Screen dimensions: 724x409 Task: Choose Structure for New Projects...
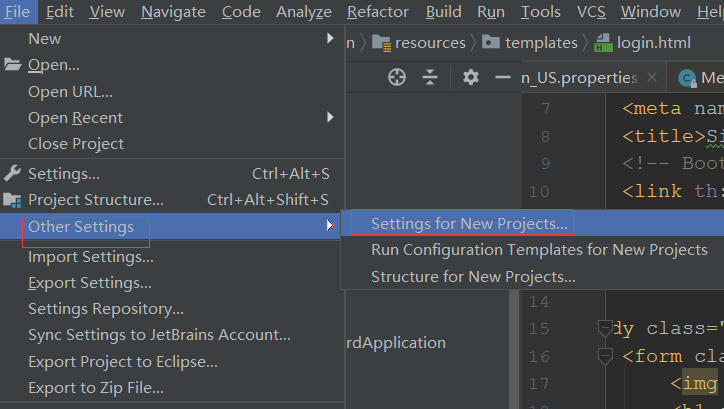(x=533, y=277)
